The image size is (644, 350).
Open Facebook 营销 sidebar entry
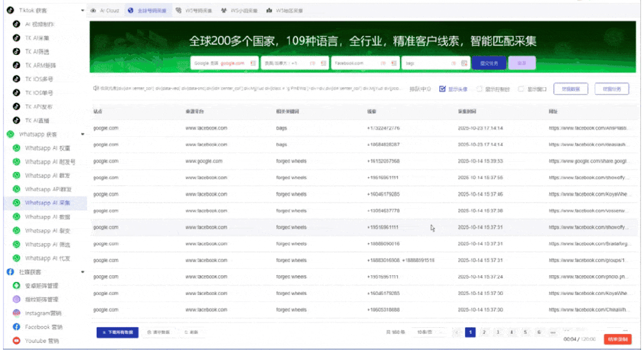[x=44, y=327]
